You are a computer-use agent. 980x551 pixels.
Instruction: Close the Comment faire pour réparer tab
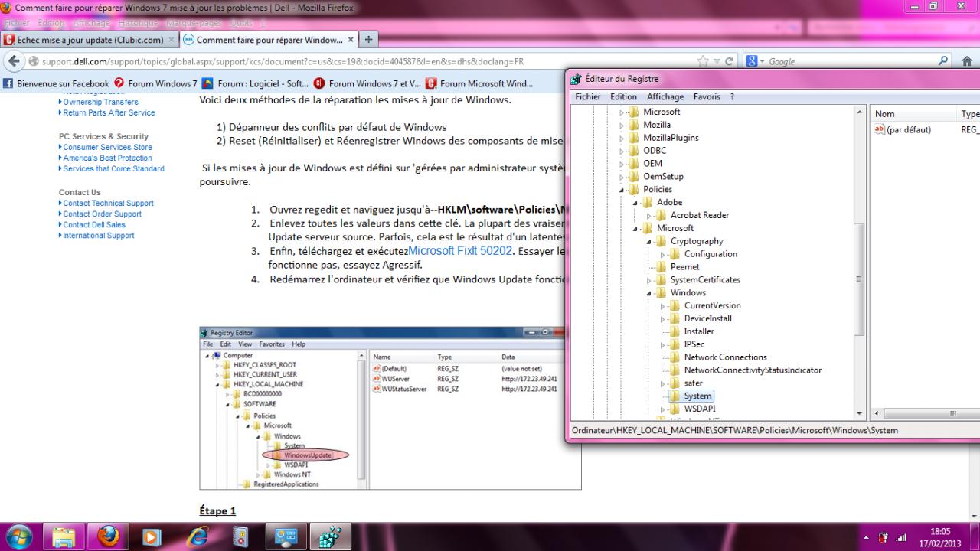[x=351, y=40]
